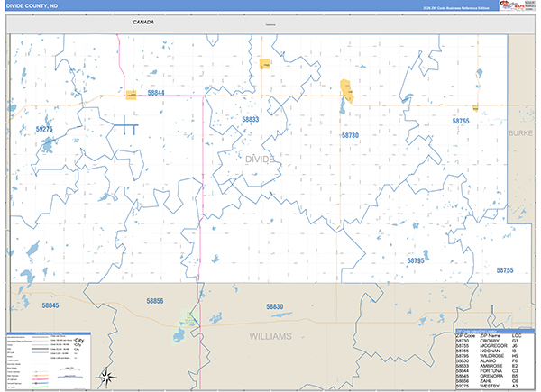Viewport: 541px width, 392px height.
Task: Click 'CROSBY' in the ZIP index table
Action: pos(490,341)
